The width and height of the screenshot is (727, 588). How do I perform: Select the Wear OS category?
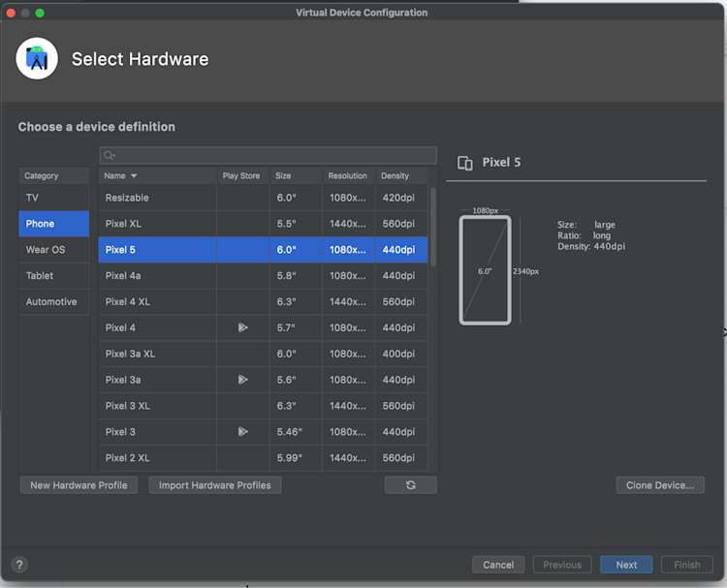tap(53, 250)
